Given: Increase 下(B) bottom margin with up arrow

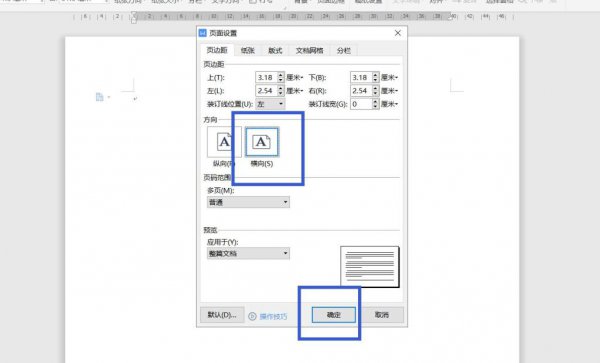Looking at the screenshot, I should [376, 75].
